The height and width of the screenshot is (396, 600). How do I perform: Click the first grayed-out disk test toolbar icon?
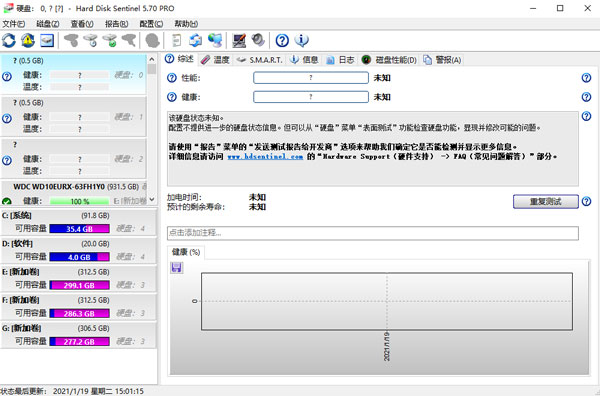(71, 40)
